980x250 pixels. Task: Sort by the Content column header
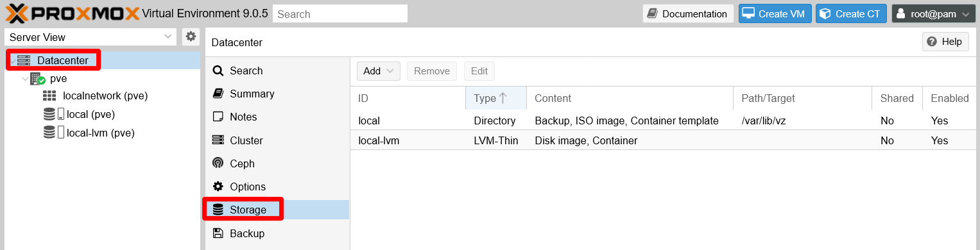pyautogui.click(x=630, y=98)
